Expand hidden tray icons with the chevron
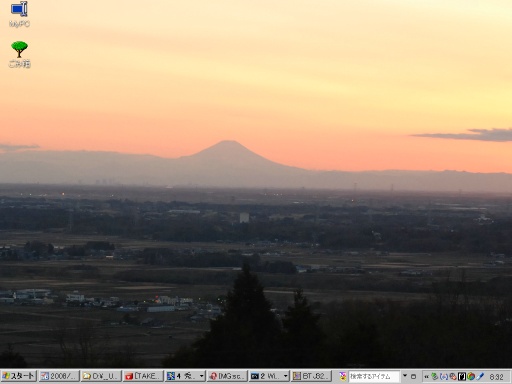The width and height of the screenshot is (512, 384). (x=426, y=376)
